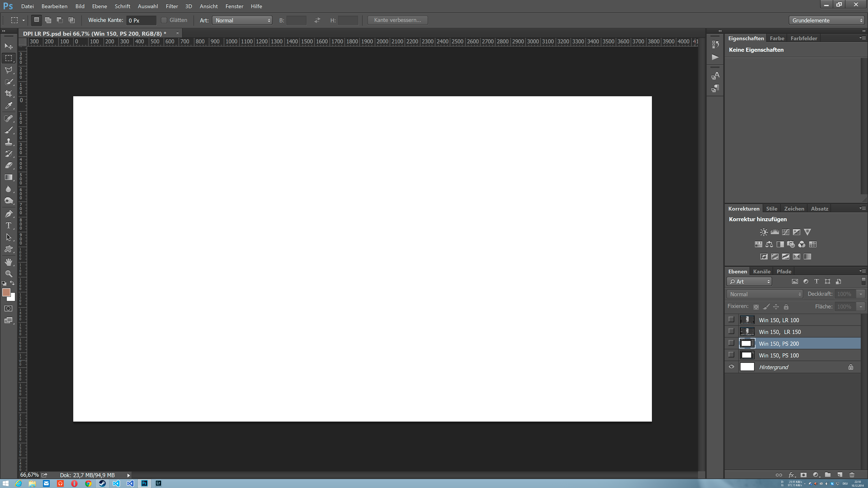Add a Brightness/Contrast adjustment

[x=764, y=232]
